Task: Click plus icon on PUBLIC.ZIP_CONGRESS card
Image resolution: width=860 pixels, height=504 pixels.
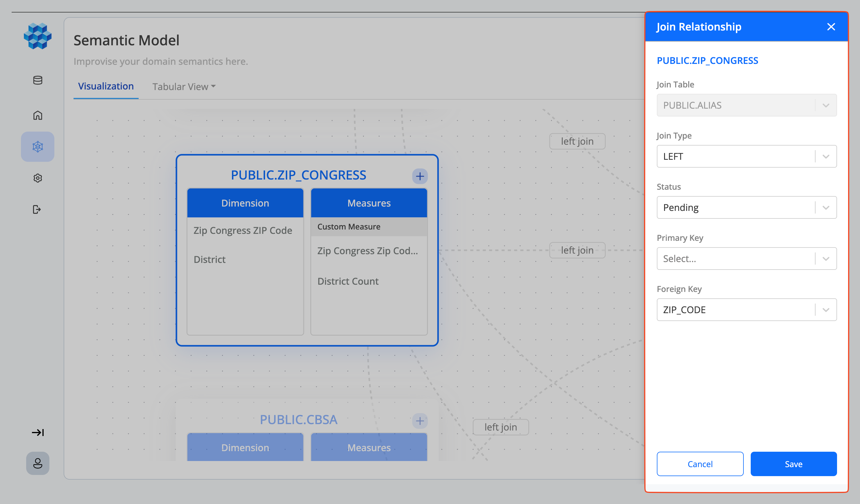Action: [420, 176]
